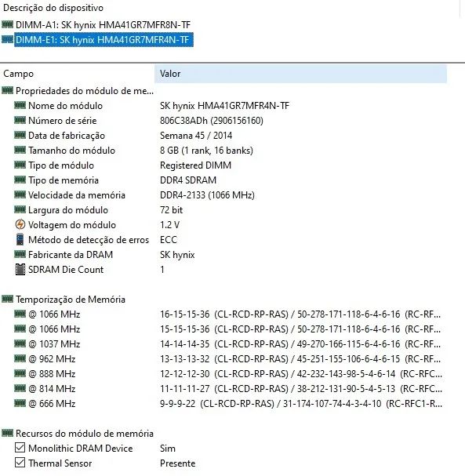The height and width of the screenshot is (476, 465).
Task: Click timing value 13-13-13-32 (CL-RCD-RP-RAS)
Action: point(224,359)
